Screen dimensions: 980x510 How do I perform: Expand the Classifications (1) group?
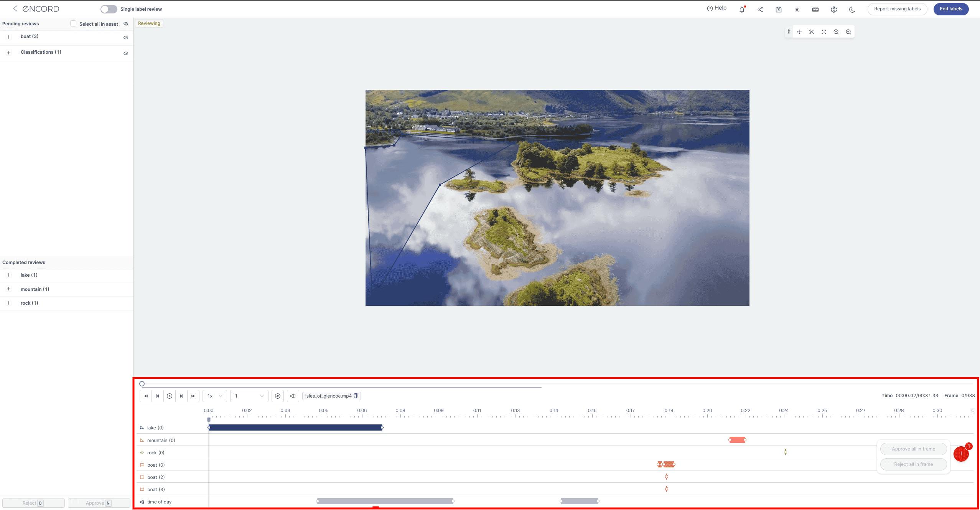[x=8, y=53]
